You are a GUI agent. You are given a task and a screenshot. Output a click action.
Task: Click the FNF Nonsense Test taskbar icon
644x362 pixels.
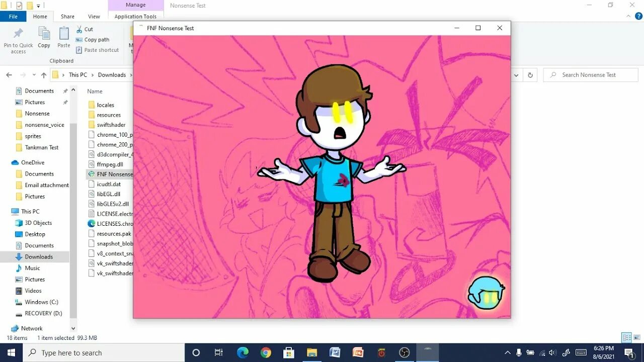coord(428,352)
